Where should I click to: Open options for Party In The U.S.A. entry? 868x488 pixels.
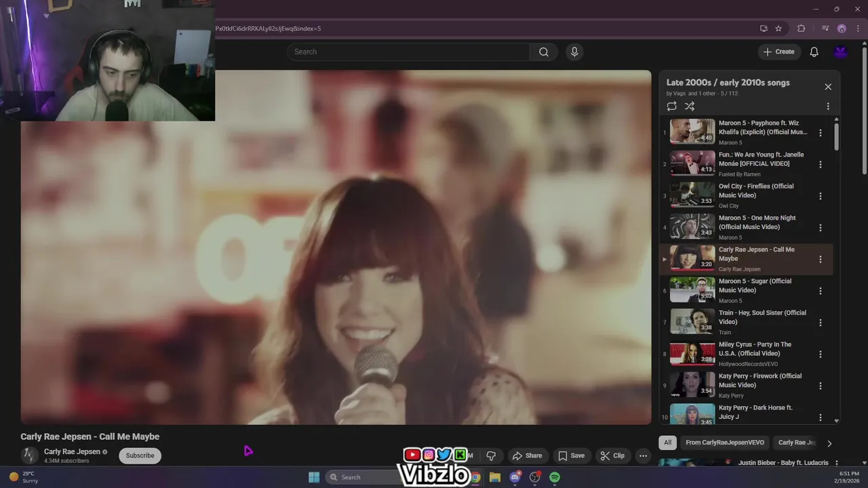821,354
